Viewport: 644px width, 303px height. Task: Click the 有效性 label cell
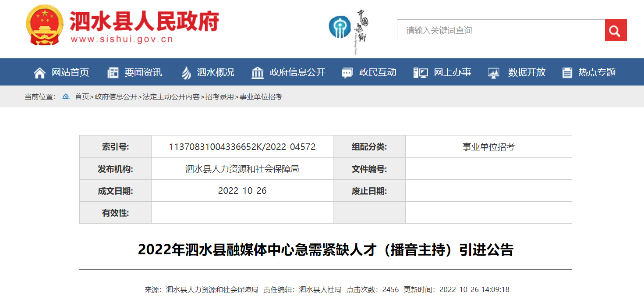pyautogui.click(x=116, y=213)
